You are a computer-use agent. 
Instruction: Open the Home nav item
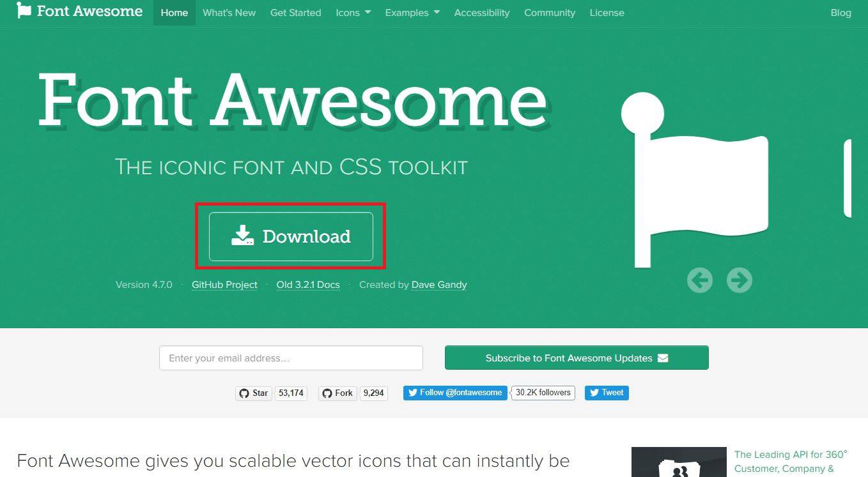point(174,13)
